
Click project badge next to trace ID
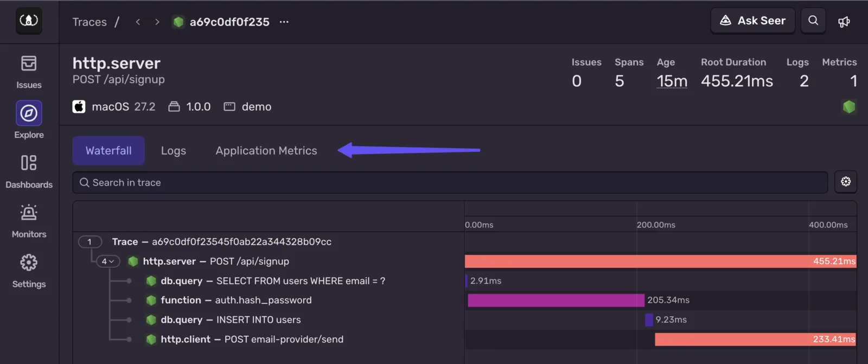[178, 22]
